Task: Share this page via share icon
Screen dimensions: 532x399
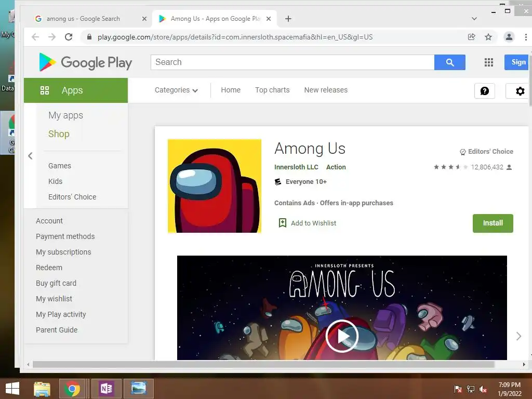Action: click(x=471, y=37)
